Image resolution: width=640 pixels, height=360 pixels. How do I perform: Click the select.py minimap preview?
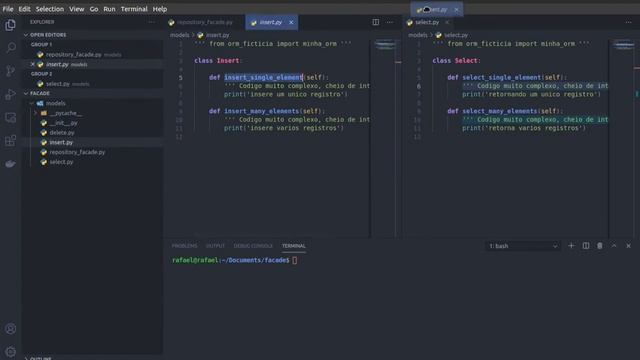[x=623, y=44]
